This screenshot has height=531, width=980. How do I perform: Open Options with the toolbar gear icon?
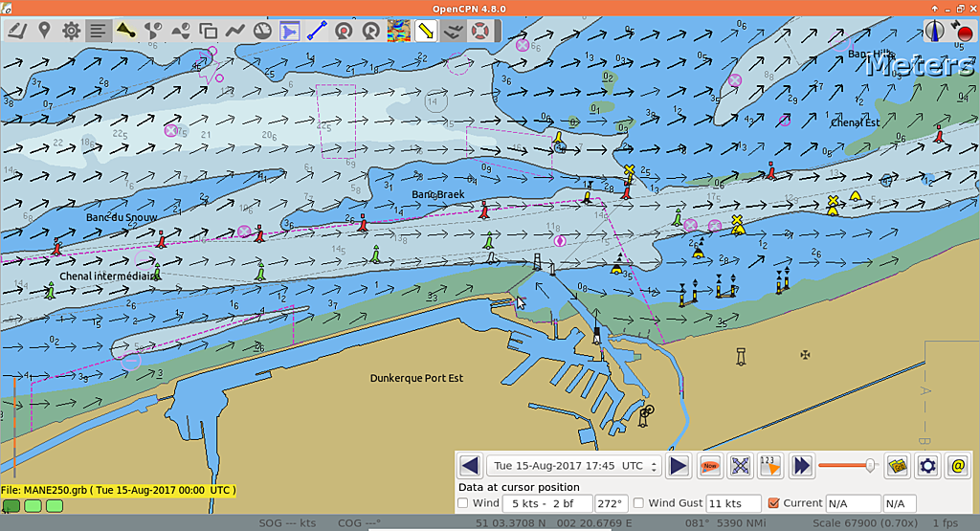[x=71, y=30]
